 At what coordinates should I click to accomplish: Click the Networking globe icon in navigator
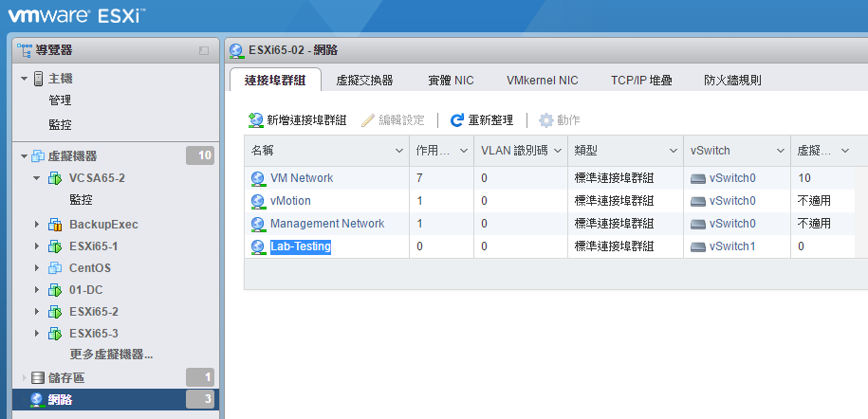(37, 400)
